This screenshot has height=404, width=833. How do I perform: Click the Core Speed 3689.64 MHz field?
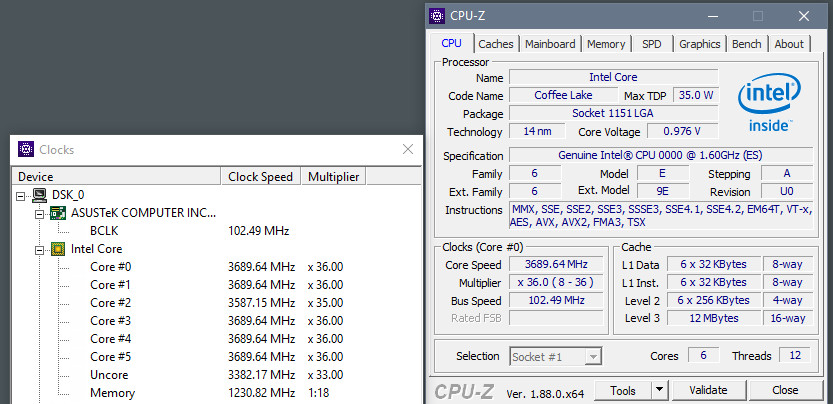[x=556, y=264]
